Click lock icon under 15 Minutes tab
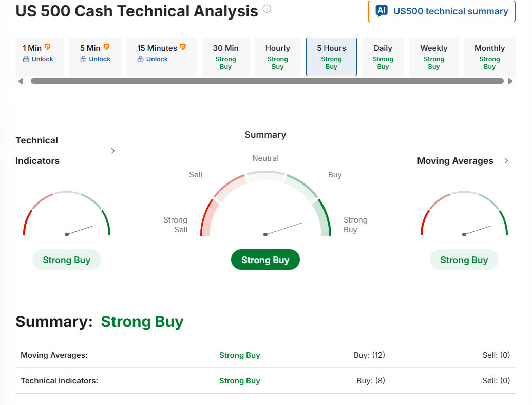The image size is (532, 405). point(141,59)
